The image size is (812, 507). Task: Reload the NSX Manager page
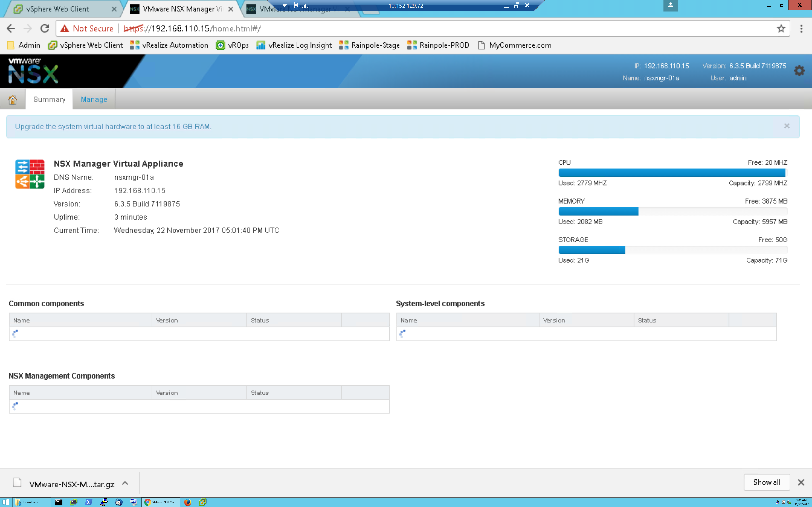tap(45, 28)
